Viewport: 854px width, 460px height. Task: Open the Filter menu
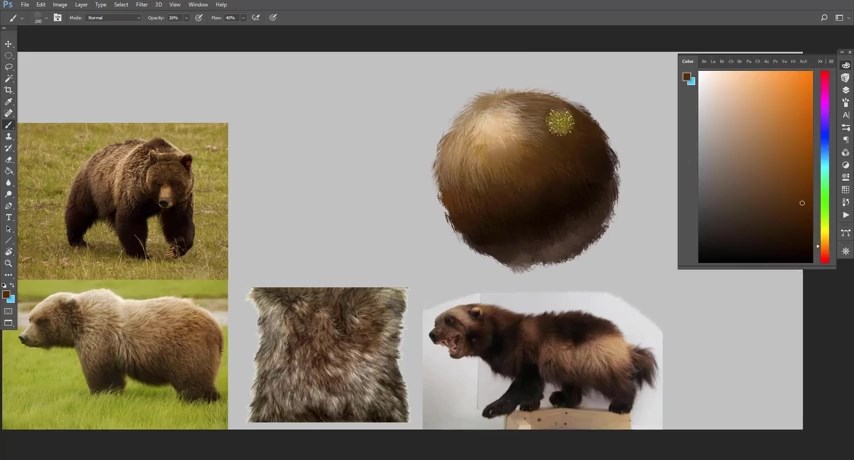142,5
